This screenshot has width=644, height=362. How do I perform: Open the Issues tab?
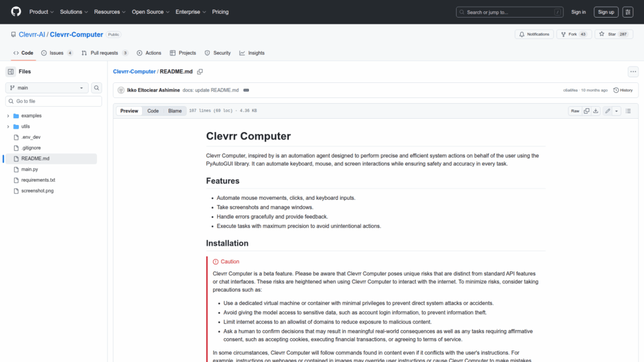(57, 53)
